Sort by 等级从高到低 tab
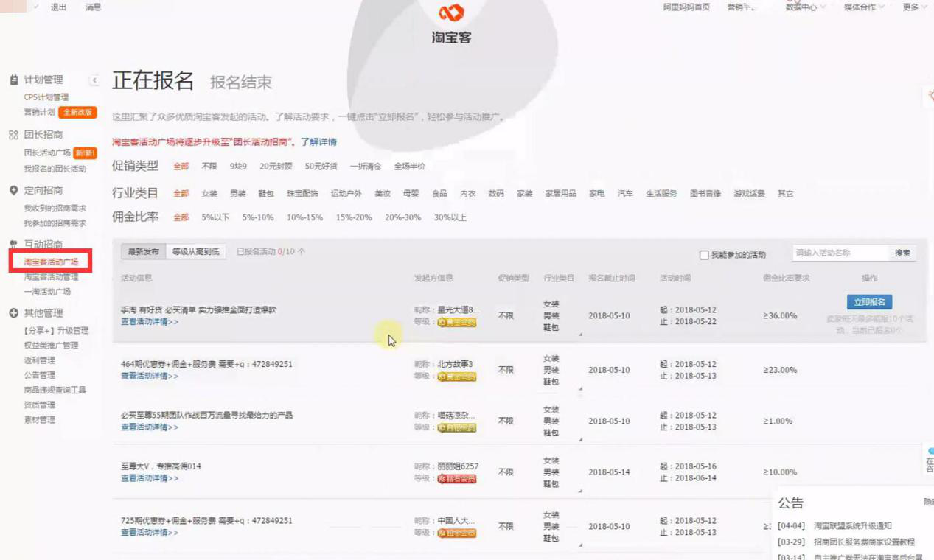The height and width of the screenshot is (560, 934). click(x=195, y=252)
